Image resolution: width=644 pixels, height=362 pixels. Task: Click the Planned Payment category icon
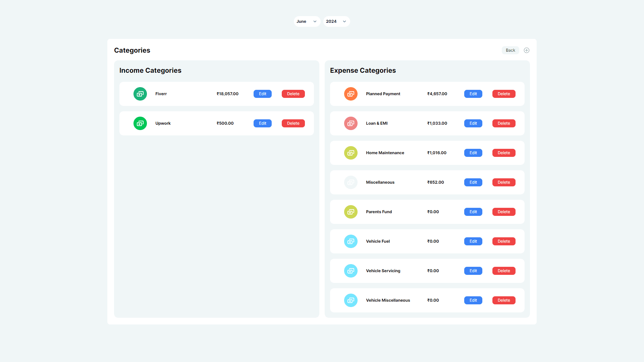351,94
